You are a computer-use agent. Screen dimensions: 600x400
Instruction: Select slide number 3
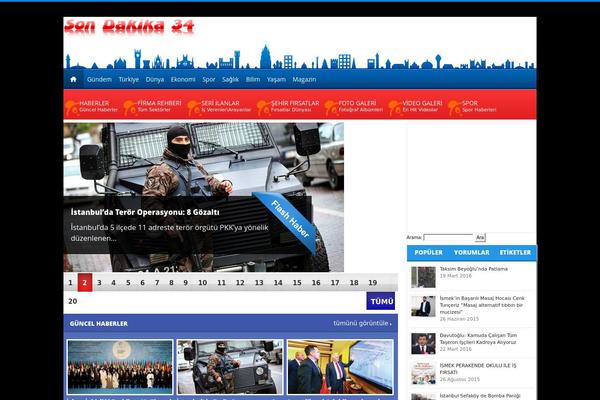click(99, 282)
